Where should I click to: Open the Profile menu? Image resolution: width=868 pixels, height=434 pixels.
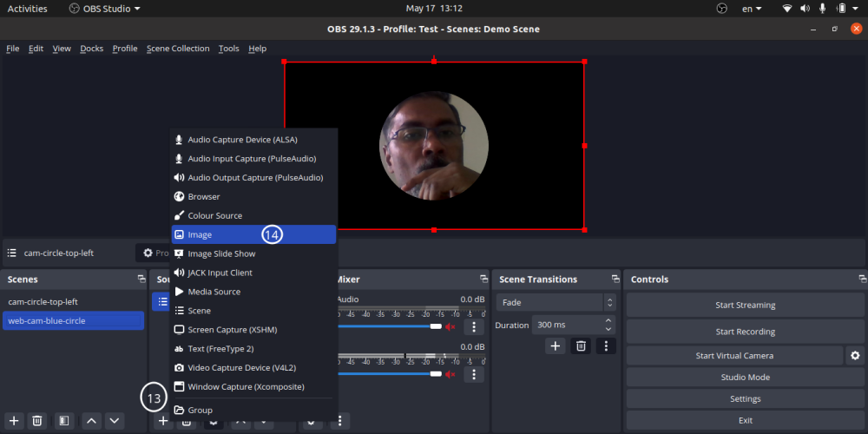125,48
